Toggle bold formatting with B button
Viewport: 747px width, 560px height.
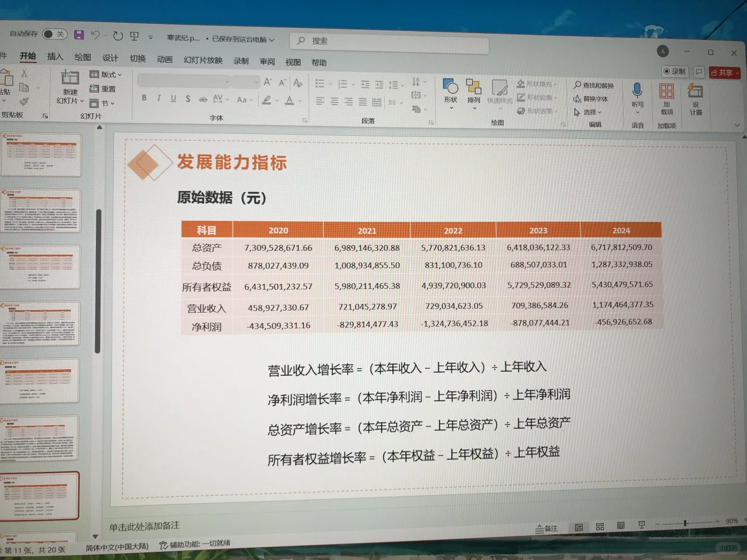pyautogui.click(x=144, y=98)
